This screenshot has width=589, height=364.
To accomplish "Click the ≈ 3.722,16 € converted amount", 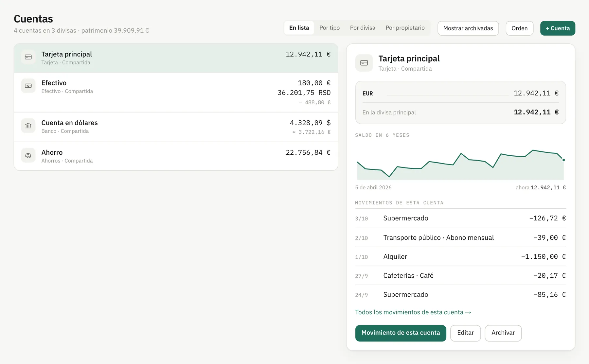I will (x=311, y=132).
